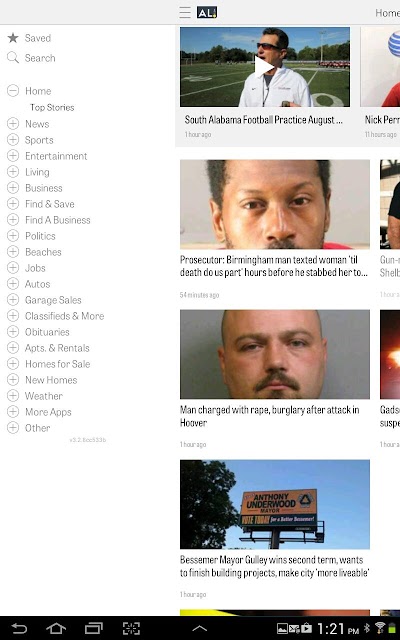Screen dimensions: 400x640
Task: Tap the up chevron in navigation bar
Action: point(200,628)
